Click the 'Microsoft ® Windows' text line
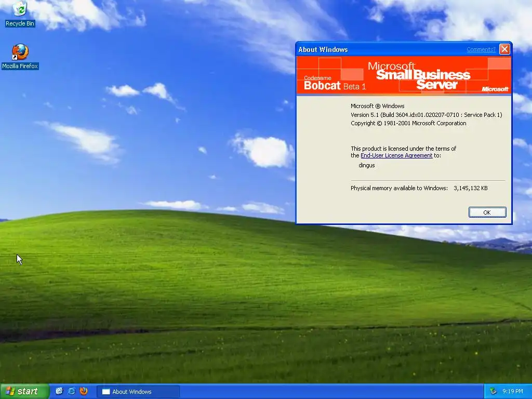This screenshot has width=532, height=399. [378, 106]
